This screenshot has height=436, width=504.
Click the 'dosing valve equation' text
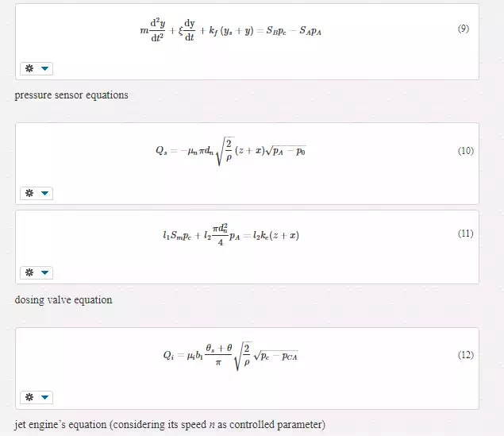coord(63,300)
